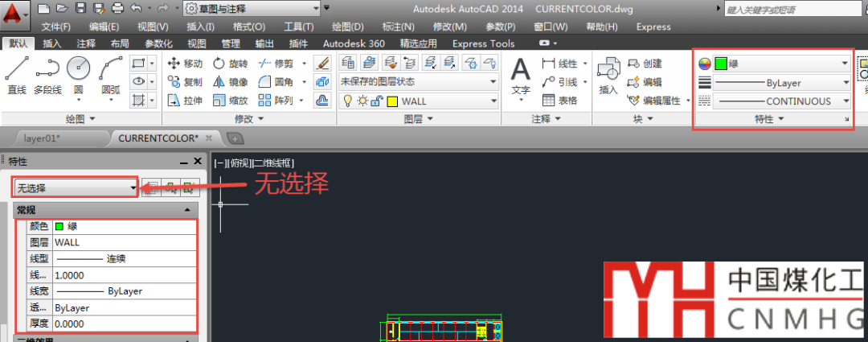Click the green 颜色 swatch in properties panel
This screenshot has height=342, width=868.
pos(59,227)
